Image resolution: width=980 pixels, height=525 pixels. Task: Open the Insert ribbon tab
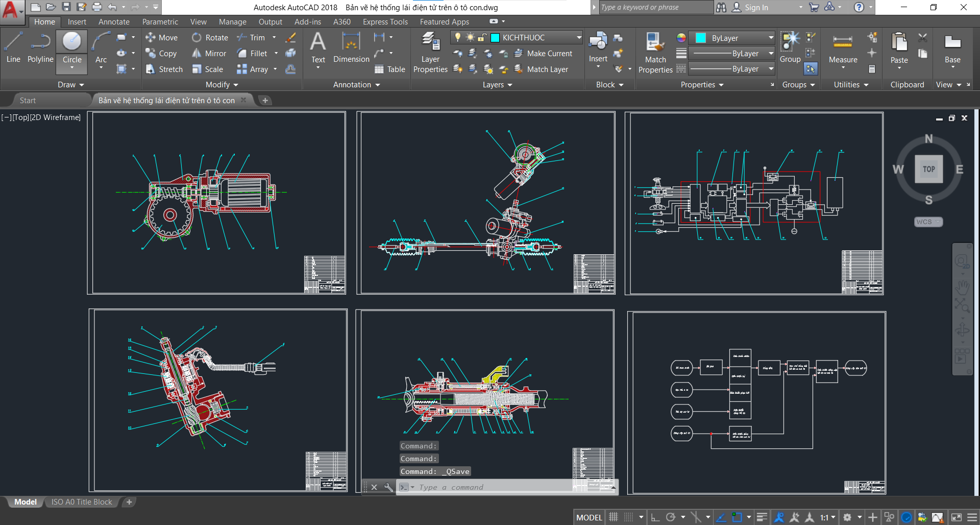tap(77, 21)
